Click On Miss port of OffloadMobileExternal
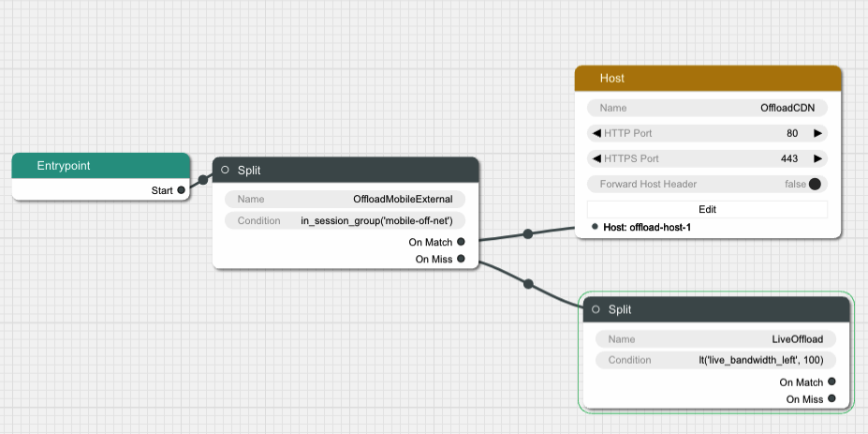 pyautogui.click(x=461, y=259)
